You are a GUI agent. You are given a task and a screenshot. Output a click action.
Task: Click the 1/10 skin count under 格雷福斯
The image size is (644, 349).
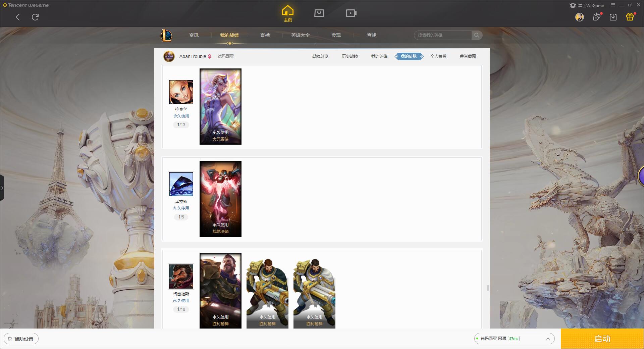click(181, 309)
